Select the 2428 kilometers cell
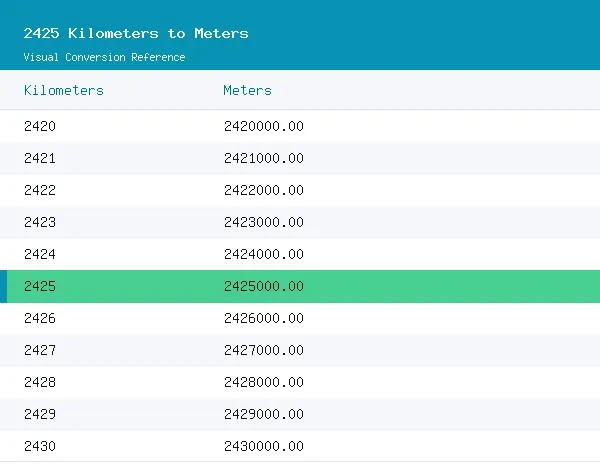Viewport: 600px width, 466px height. click(40, 382)
